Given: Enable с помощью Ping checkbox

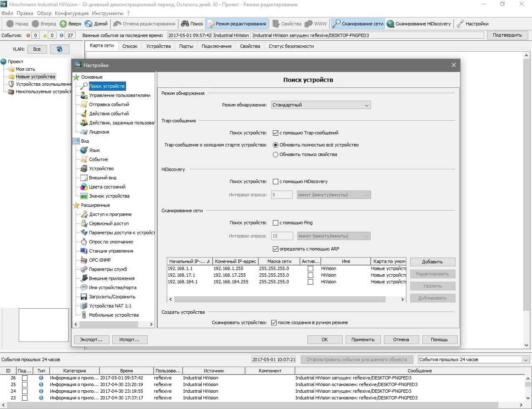Looking at the screenshot, I should click(275, 223).
